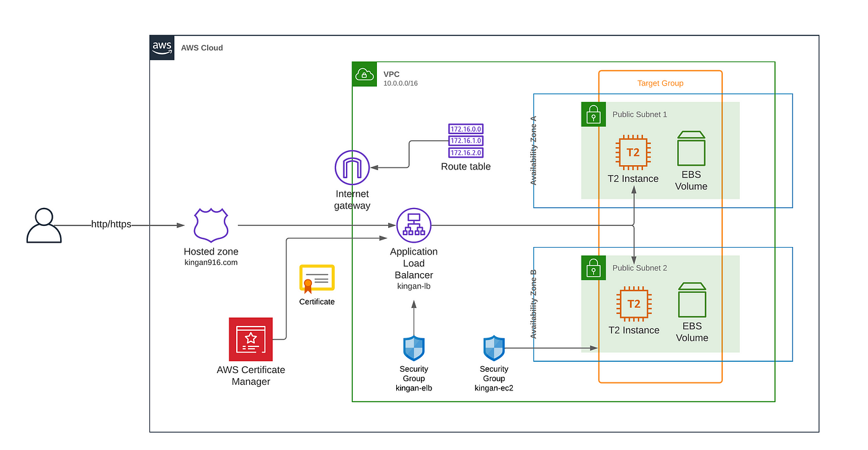Click the orange 'Target Group' label
The image size is (868, 450).
coord(660,83)
